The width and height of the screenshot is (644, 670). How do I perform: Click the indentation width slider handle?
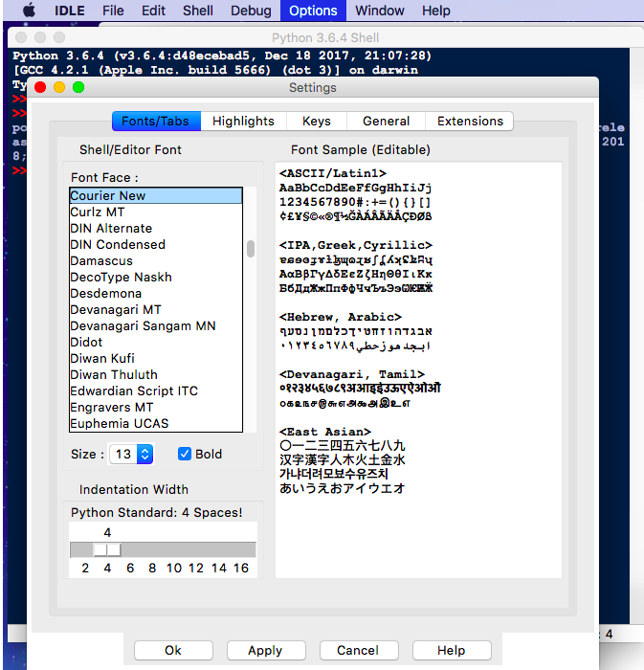tap(107, 550)
